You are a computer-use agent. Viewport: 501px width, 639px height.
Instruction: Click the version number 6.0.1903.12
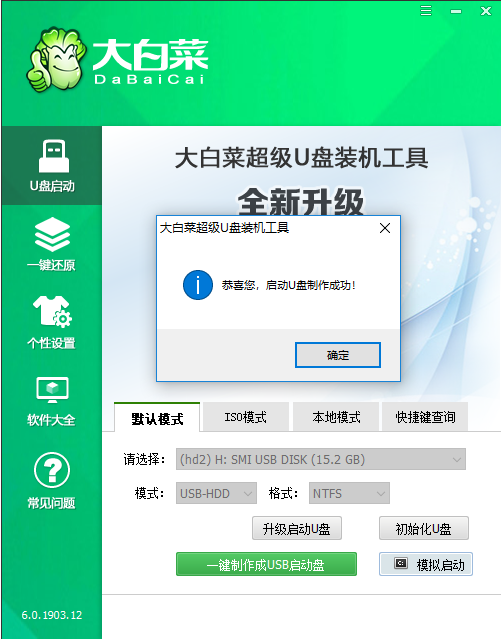(52, 615)
